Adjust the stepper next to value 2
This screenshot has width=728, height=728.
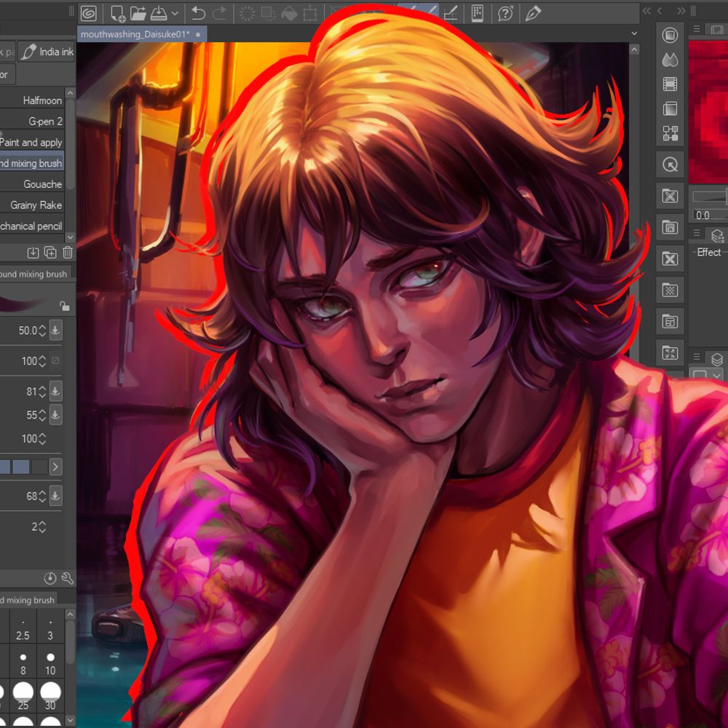tap(42, 527)
